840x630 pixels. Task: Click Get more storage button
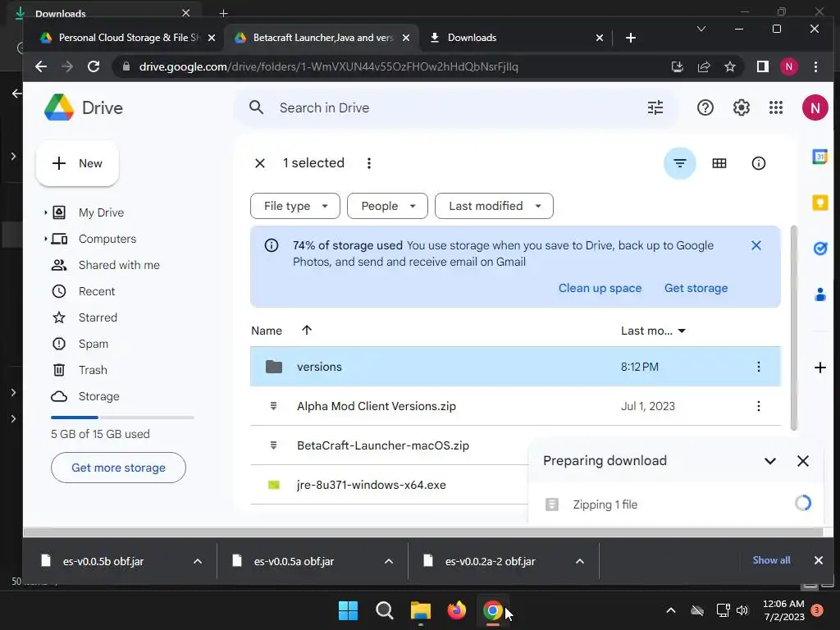118,468
